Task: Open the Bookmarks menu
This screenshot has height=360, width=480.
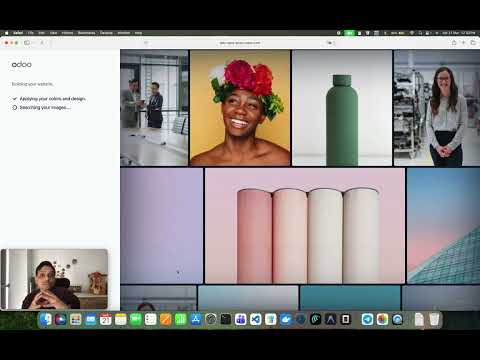Action: (86, 33)
